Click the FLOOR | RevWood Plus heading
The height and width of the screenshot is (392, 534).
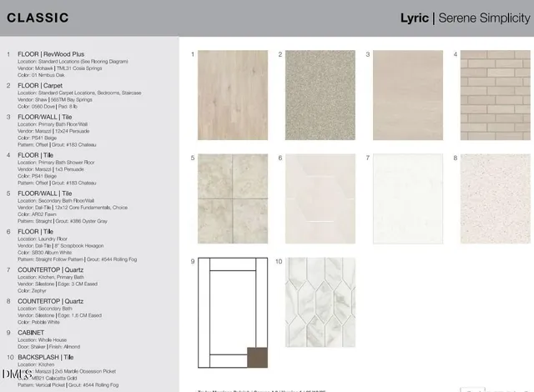[x=51, y=54]
